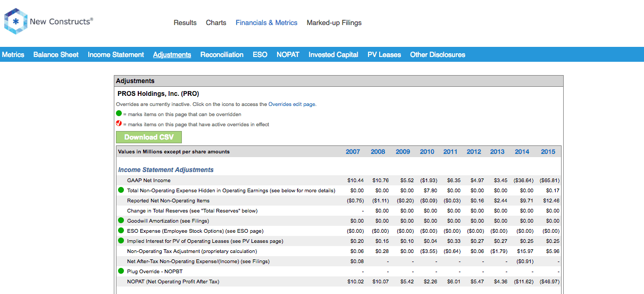Click the Adjustments panel title bar
The height and width of the screenshot is (294, 644).
tap(339, 81)
